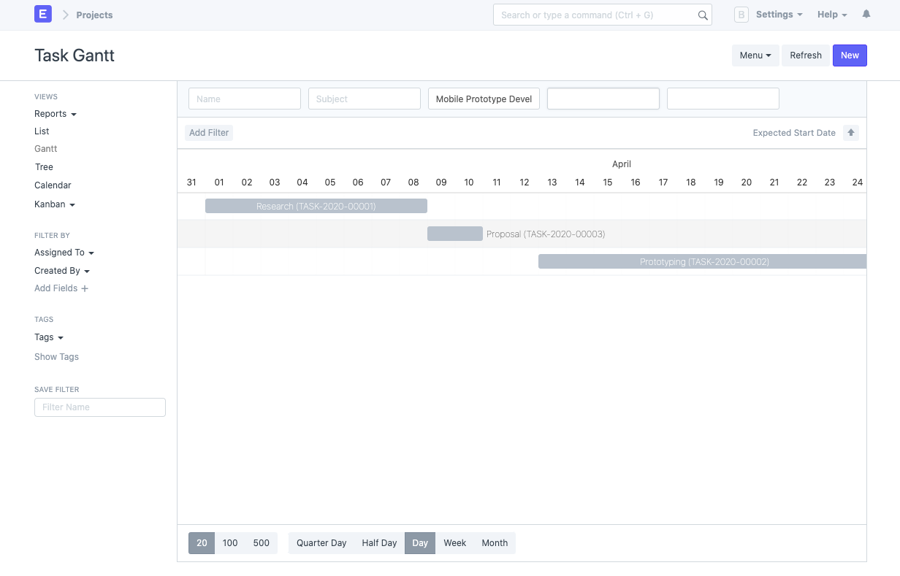The image size is (900, 576).
Task: Click the ERPNext logo icon in top bar
Action: pos(41,14)
